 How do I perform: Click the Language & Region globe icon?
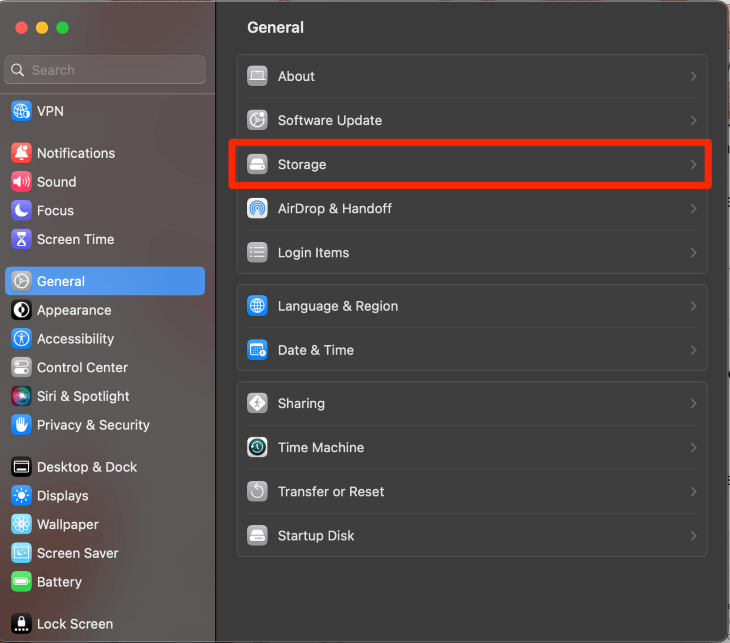point(258,306)
